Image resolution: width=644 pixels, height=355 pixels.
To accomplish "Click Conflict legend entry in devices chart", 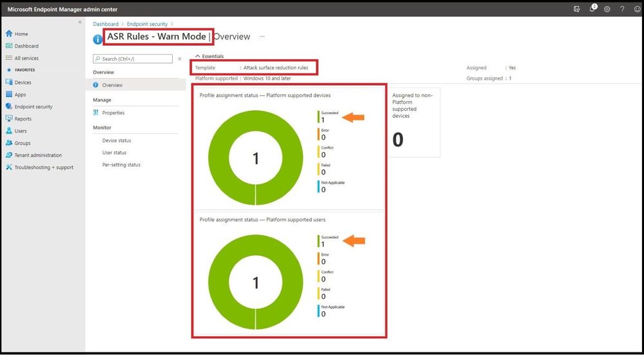I will (326, 152).
